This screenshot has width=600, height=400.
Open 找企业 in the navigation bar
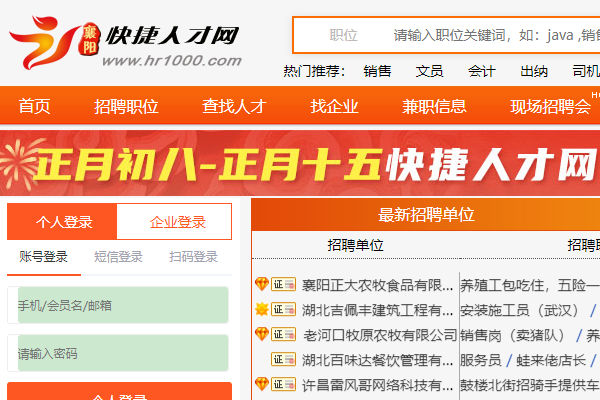click(334, 106)
